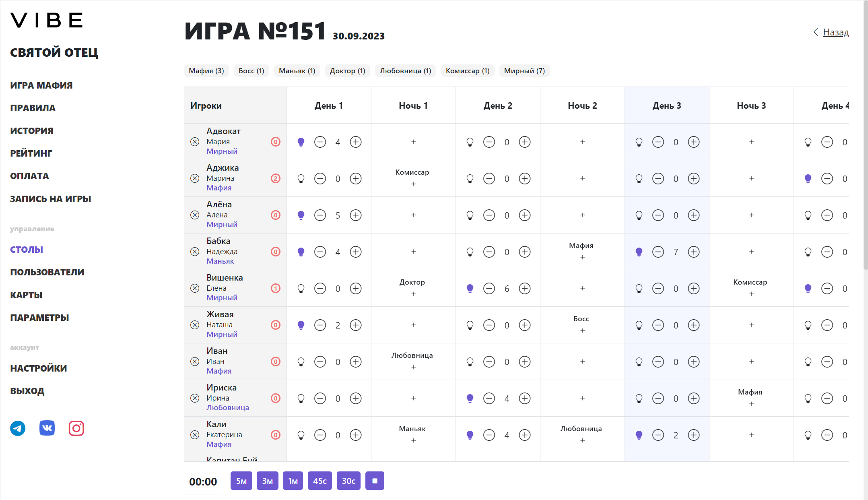Screen dimensions: 868x500
Task: Click the red foul counter for Вишенка
Action: (x=276, y=288)
